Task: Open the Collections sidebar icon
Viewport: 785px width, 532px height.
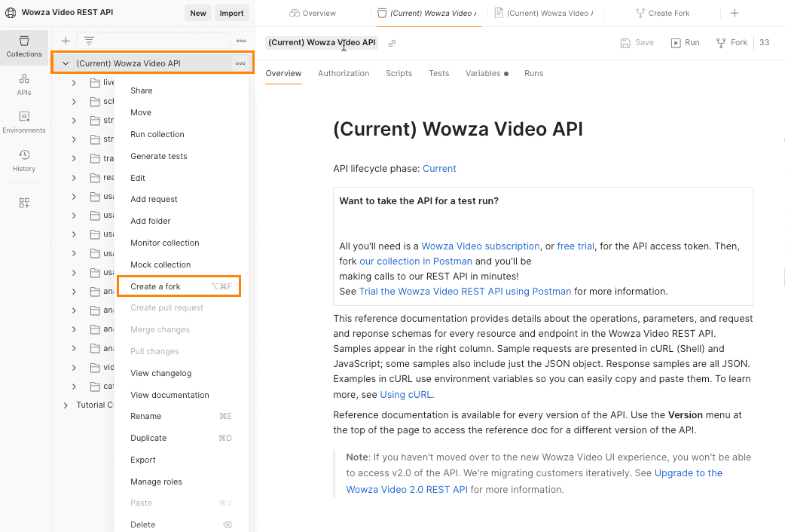Action: coord(24,47)
